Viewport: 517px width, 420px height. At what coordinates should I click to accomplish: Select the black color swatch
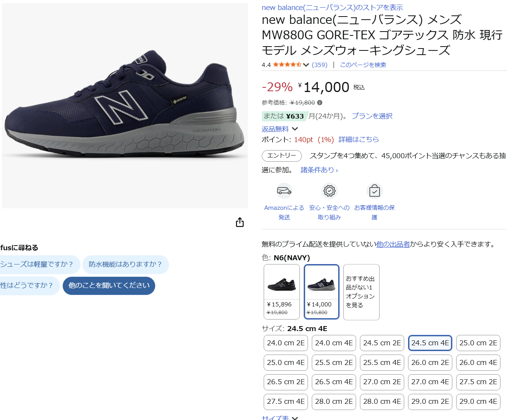pyautogui.click(x=282, y=291)
